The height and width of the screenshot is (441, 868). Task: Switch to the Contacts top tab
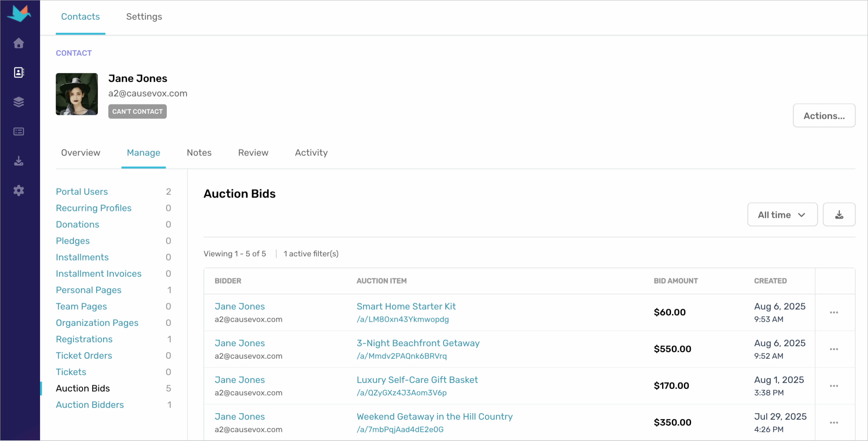point(80,17)
